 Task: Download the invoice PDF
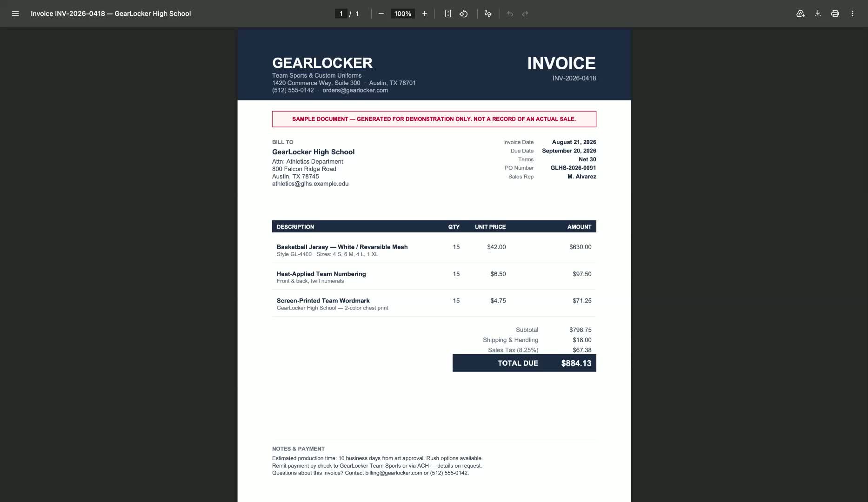coord(818,13)
